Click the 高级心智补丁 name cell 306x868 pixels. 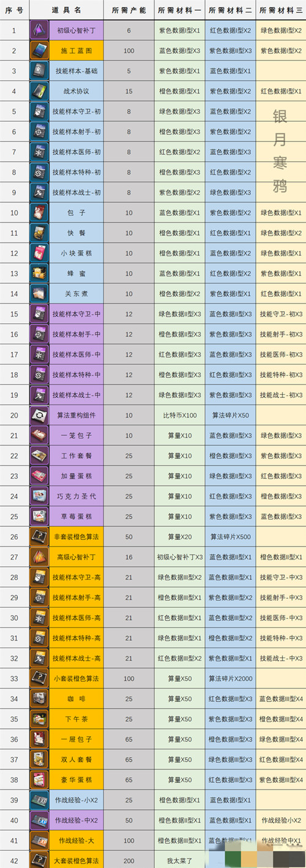click(x=76, y=556)
